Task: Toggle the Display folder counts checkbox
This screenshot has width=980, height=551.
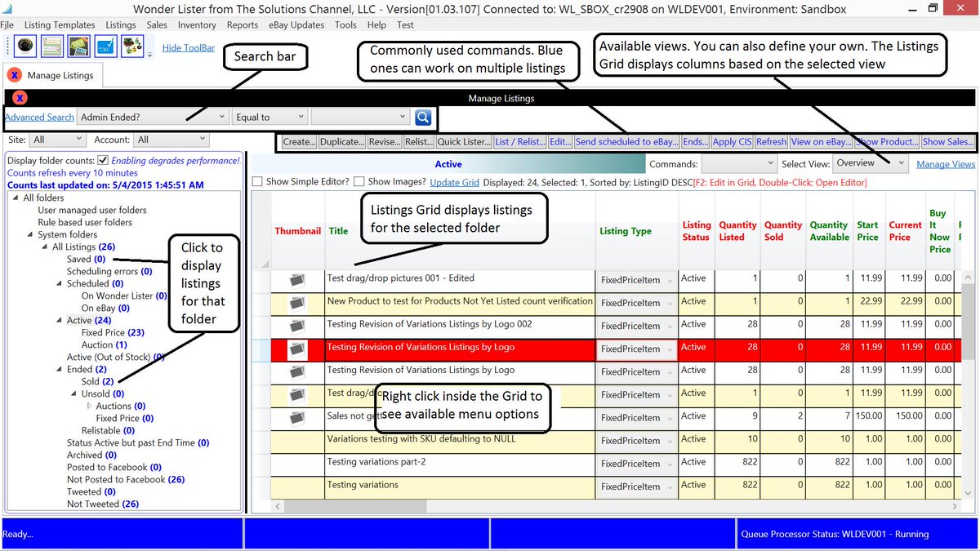Action: (x=103, y=160)
